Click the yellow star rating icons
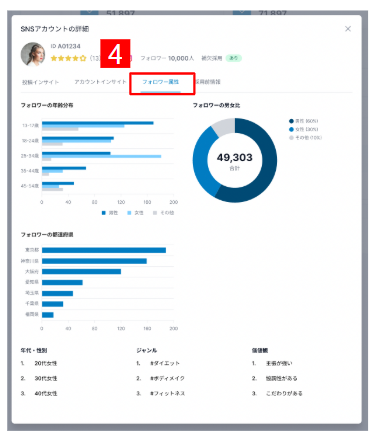 click(x=68, y=58)
